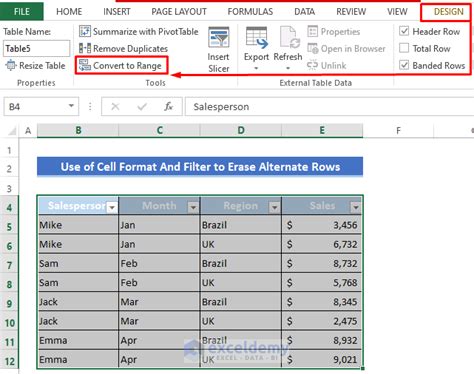Viewport: 474px width, 374px height.
Task: Toggle the Header Row checkbox
Action: pyautogui.click(x=404, y=31)
